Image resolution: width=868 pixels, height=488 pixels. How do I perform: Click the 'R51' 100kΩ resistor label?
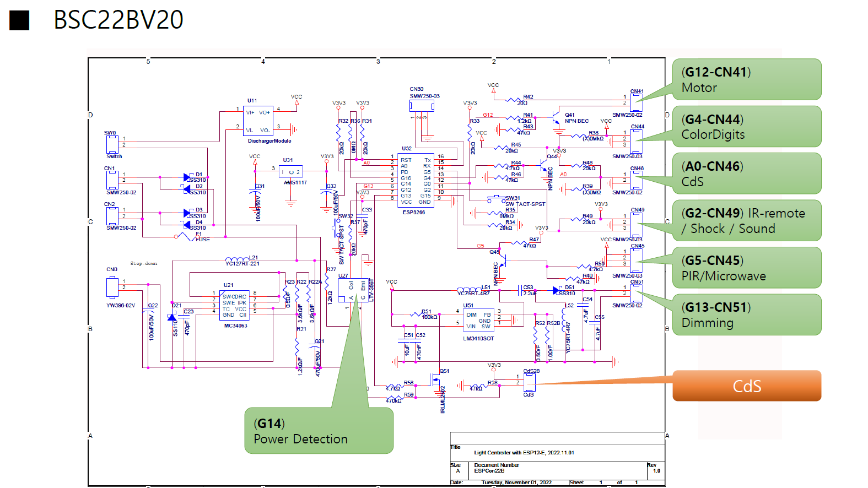coord(427,312)
